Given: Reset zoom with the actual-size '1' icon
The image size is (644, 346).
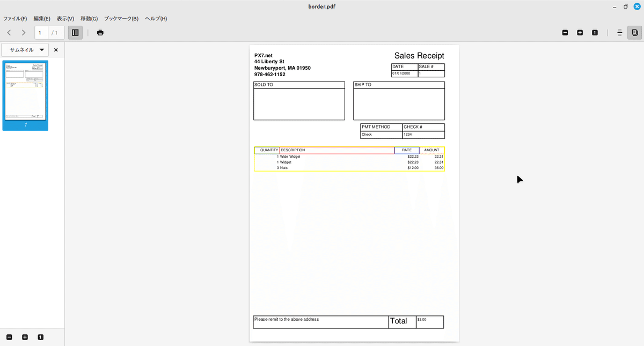Looking at the screenshot, I should 595,32.
